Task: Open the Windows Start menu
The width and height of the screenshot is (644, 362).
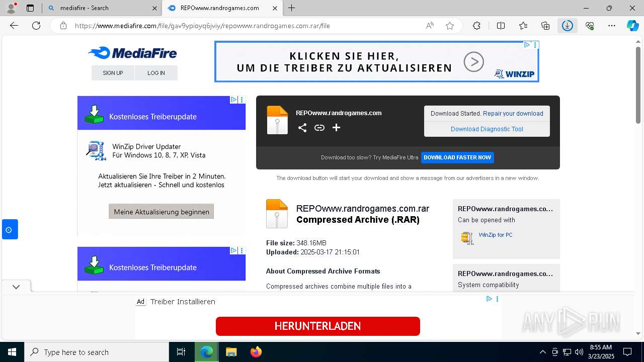Action: coord(12,352)
